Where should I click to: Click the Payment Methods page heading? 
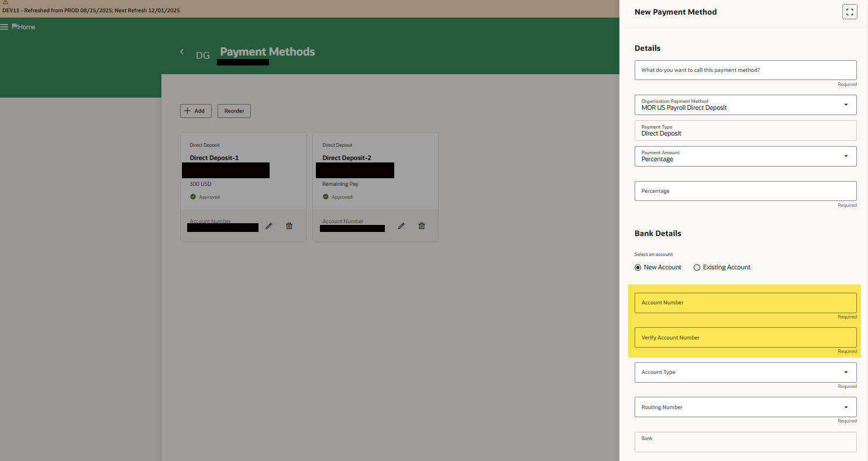pyautogui.click(x=267, y=52)
